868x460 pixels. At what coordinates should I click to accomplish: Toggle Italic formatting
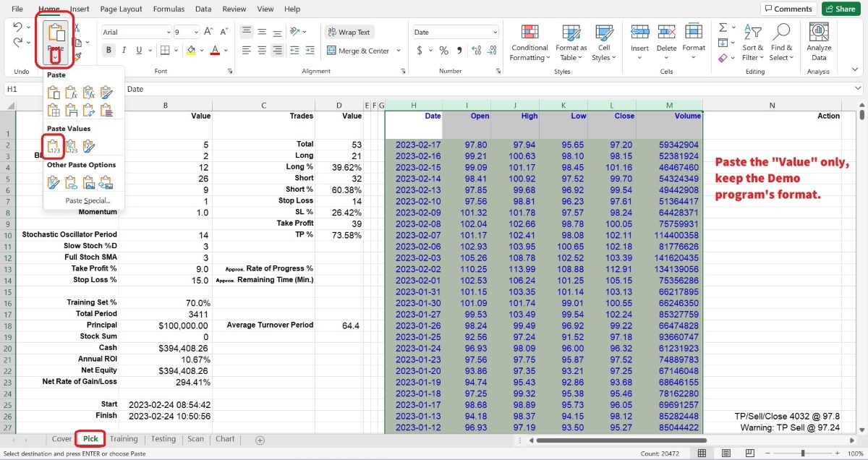124,51
